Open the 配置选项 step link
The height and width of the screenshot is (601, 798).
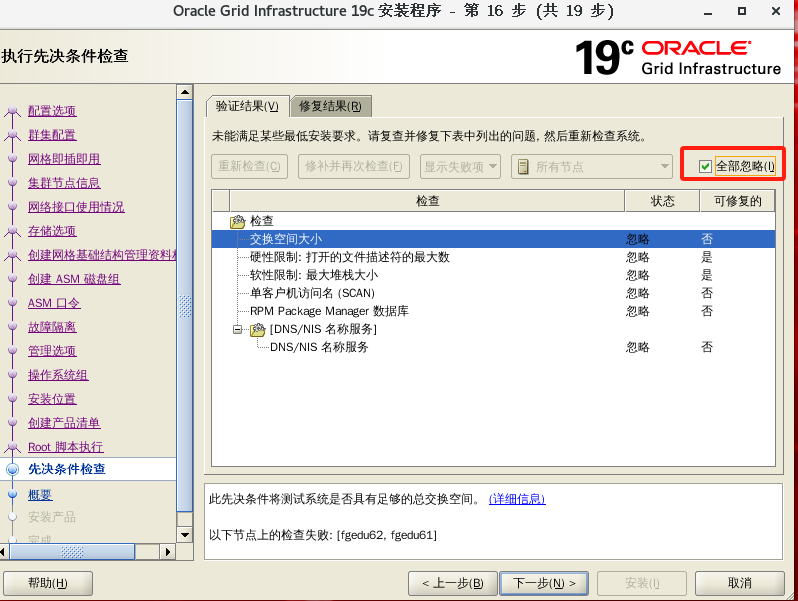coord(52,111)
